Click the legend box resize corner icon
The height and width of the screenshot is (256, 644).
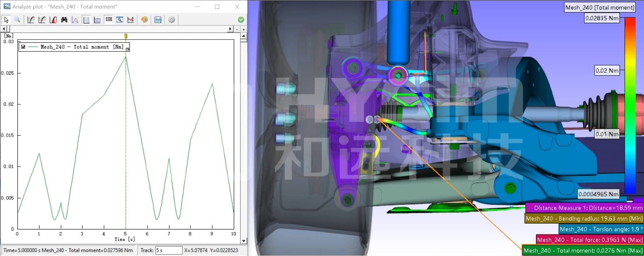pyautogui.click(x=128, y=50)
